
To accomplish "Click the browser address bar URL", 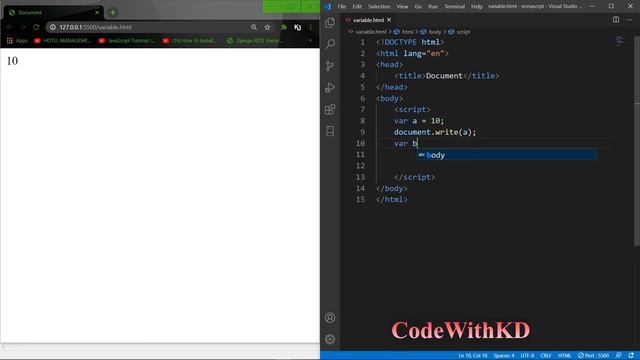I will pos(95,27).
